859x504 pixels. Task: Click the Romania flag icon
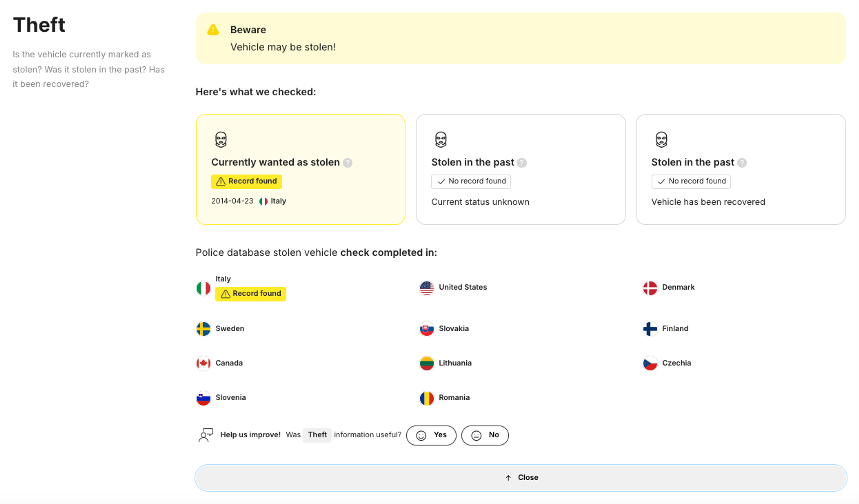(426, 398)
